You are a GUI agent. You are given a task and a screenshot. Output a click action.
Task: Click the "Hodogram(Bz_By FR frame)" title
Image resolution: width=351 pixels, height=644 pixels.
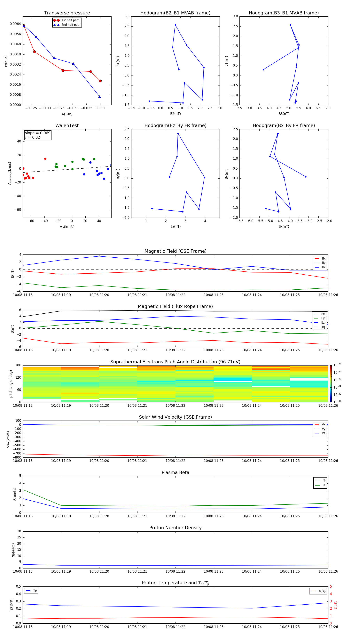point(175,125)
